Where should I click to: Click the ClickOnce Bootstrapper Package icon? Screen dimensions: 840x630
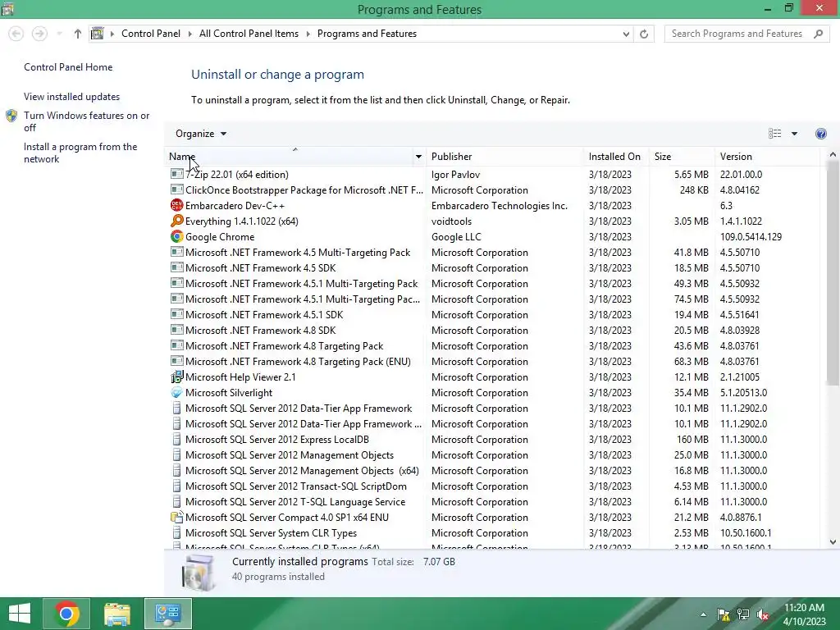point(177,189)
